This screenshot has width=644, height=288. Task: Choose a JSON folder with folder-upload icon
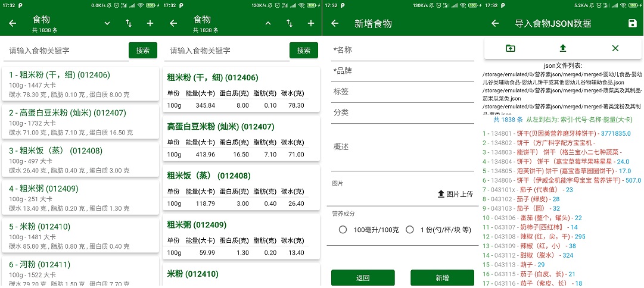click(510, 48)
